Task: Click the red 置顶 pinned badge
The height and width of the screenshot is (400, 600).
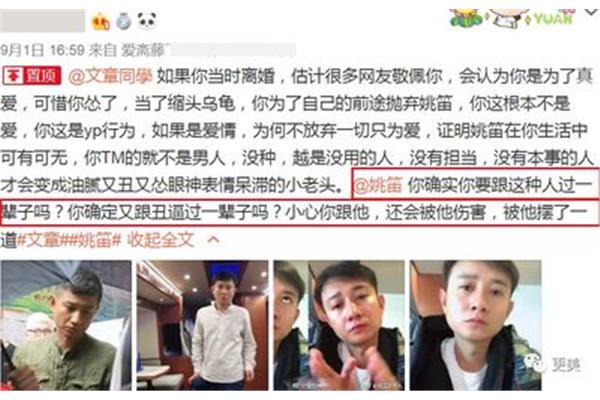Action: coord(32,76)
